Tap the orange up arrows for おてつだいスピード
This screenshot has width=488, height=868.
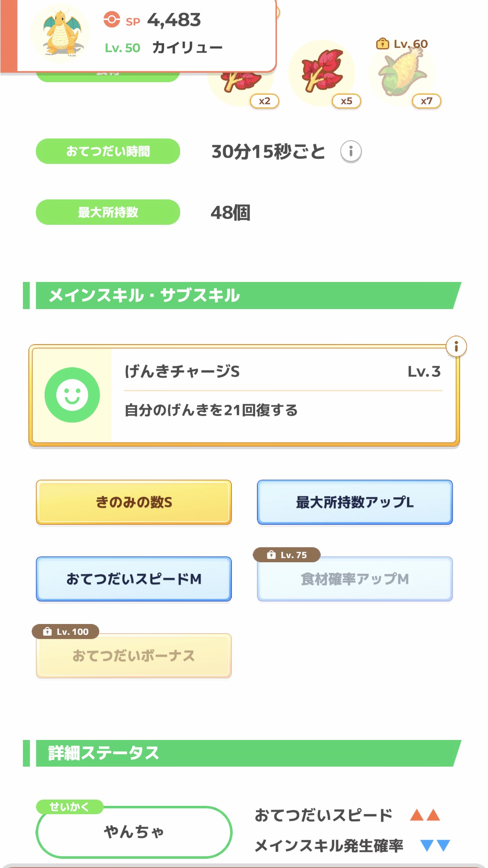(425, 815)
